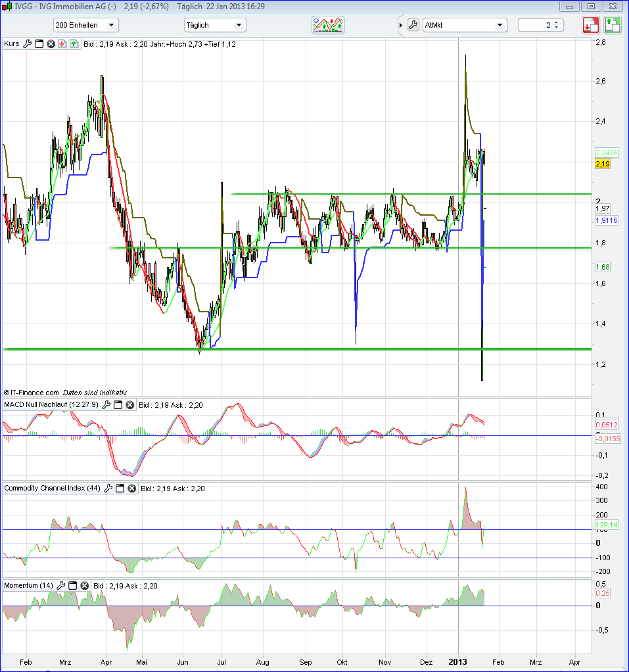Screen dimensions: 629x672
Task: Expand the trading toolbar arrow
Action: pos(401,25)
